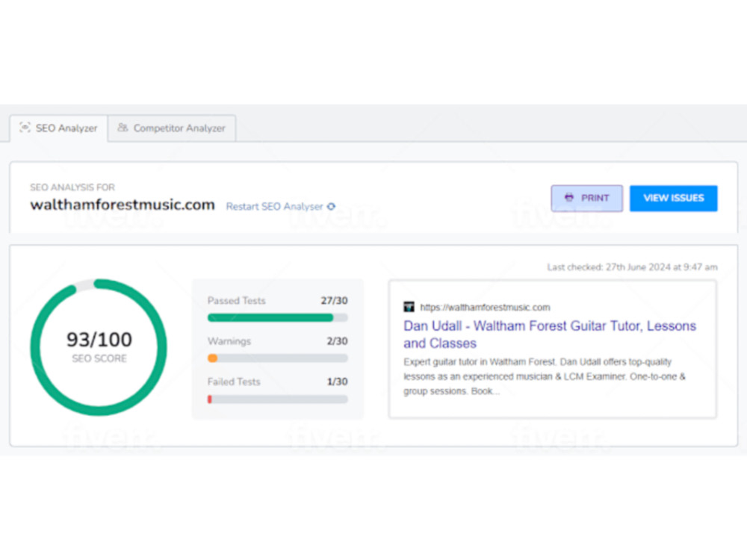Click the SEO SCORE label under 93/100
The width and height of the screenshot is (747, 560).
[x=99, y=358]
